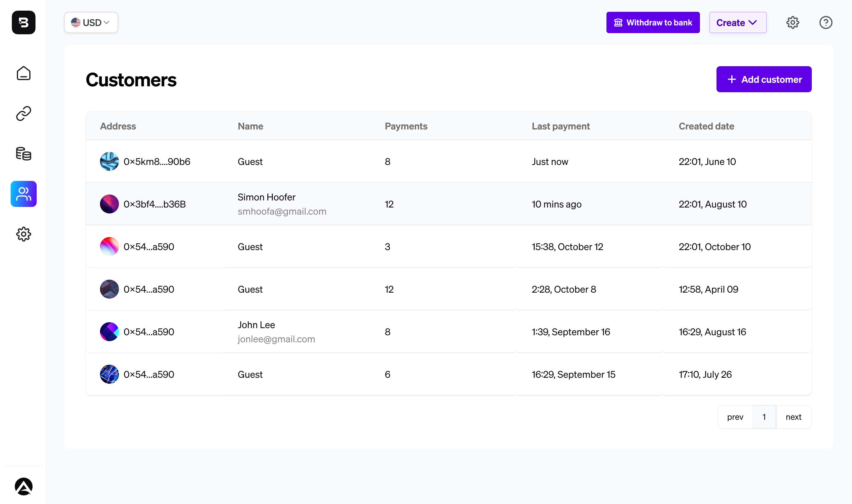Image resolution: width=852 pixels, height=504 pixels.
Task: Click the jonlee@gmail.com email
Action: coord(276,339)
